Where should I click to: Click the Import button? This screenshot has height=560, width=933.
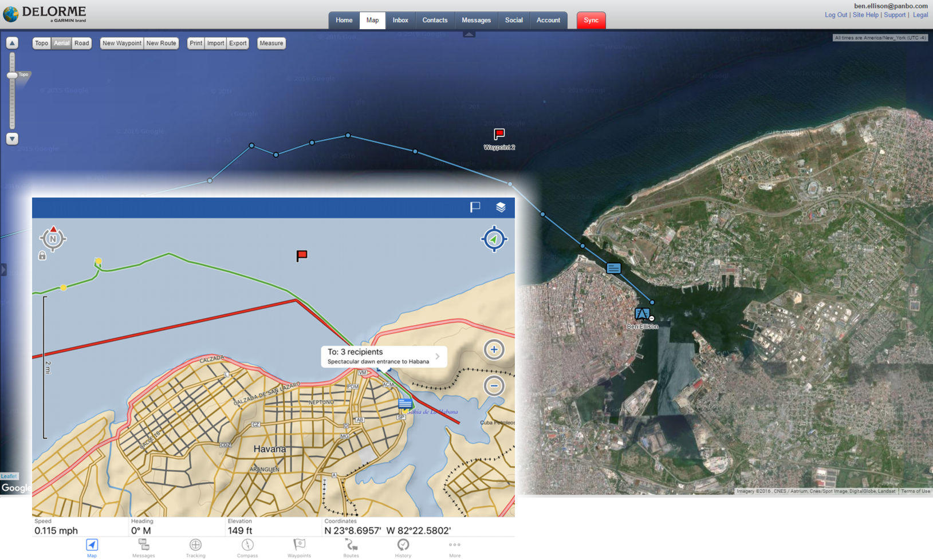coord(215,44)
